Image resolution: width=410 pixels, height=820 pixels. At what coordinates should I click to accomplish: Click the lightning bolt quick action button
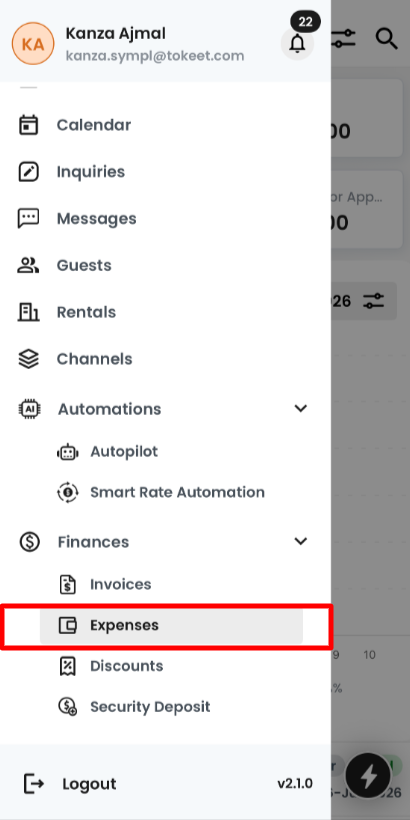click(x=369, y=775)
